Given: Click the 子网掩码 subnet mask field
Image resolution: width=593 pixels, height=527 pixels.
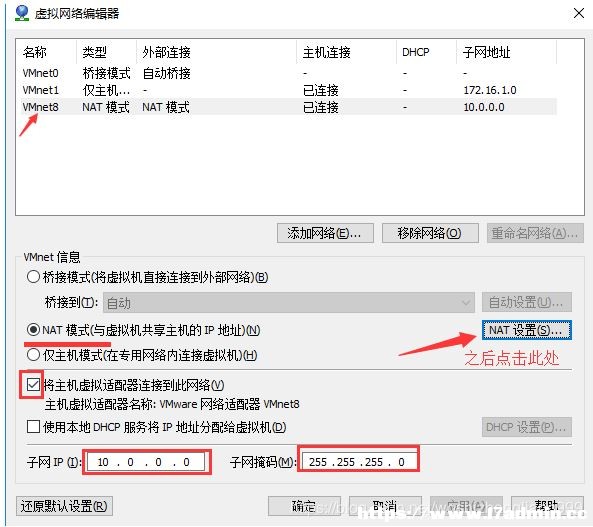Looking at the screenshot, I should [359, 462].
